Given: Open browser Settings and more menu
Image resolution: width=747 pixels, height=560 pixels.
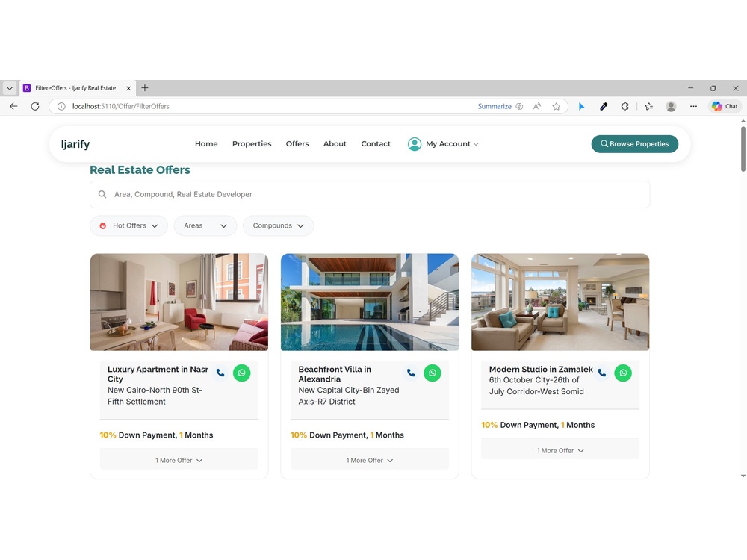Looking at the screenshot, I should click(x=693, y=106).
